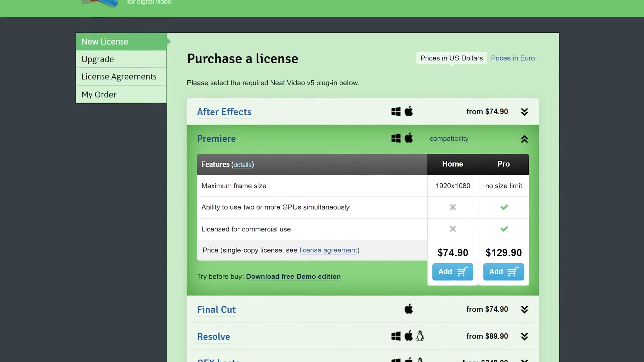
Task: Switch to Prices in Euro
Action: [513, 58]
